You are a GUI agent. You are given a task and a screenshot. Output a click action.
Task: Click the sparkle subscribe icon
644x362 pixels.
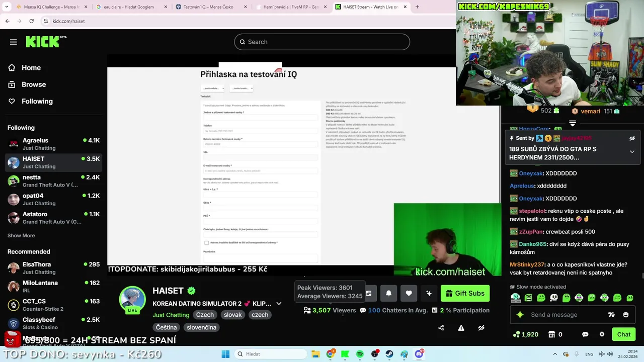pos(429,293)
